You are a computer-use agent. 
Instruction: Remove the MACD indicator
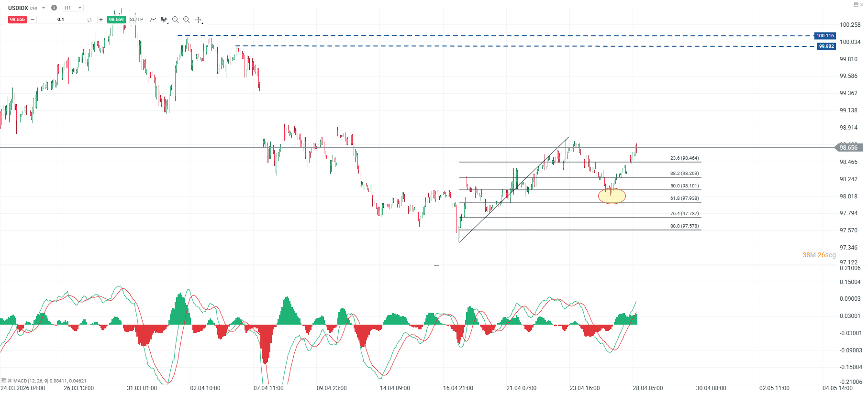[x=10, y=381]
